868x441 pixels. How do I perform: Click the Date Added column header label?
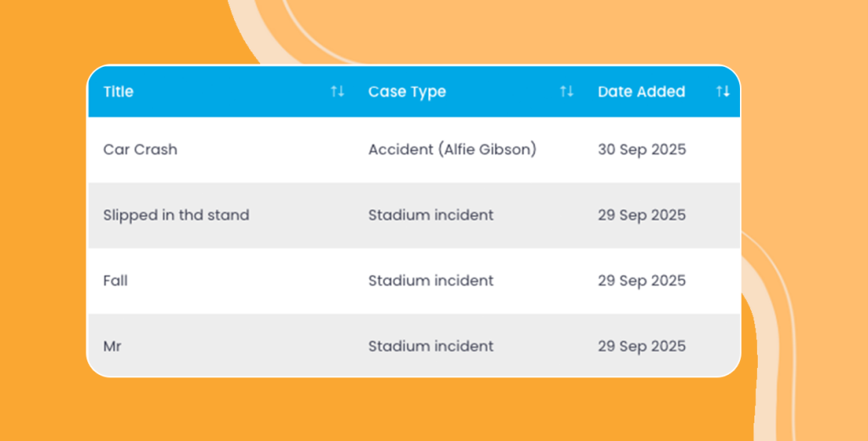(x=641, y=92)
